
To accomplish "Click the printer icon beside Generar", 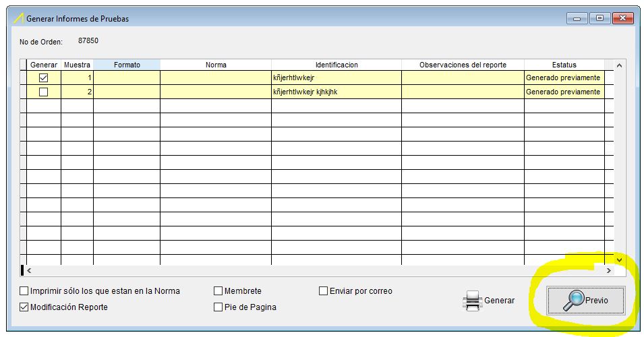I will point(472,301).
